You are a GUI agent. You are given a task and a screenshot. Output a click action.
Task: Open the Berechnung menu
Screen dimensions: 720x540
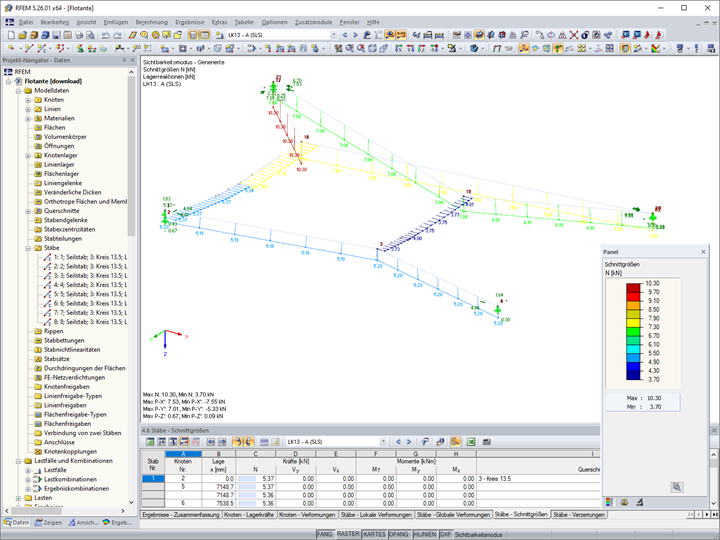point(152,22)
